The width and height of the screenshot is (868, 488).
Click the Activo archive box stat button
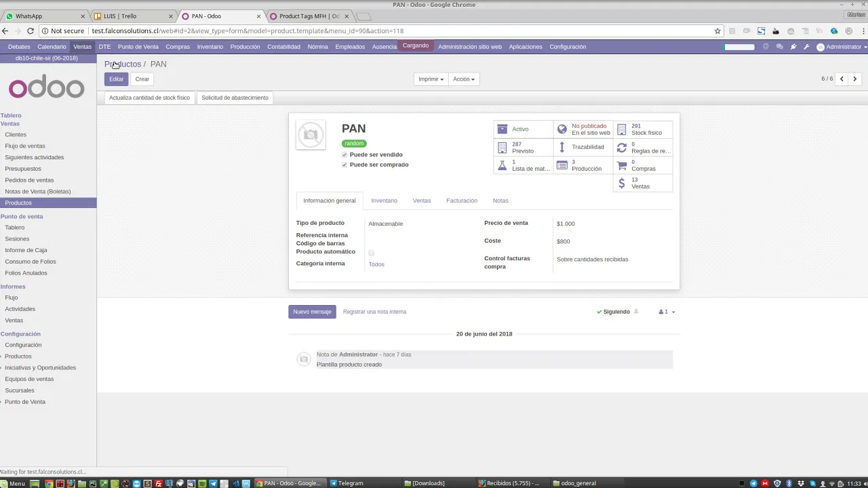523,129
